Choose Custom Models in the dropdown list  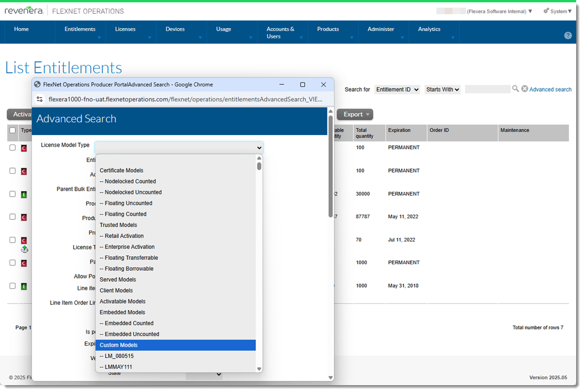119,345
